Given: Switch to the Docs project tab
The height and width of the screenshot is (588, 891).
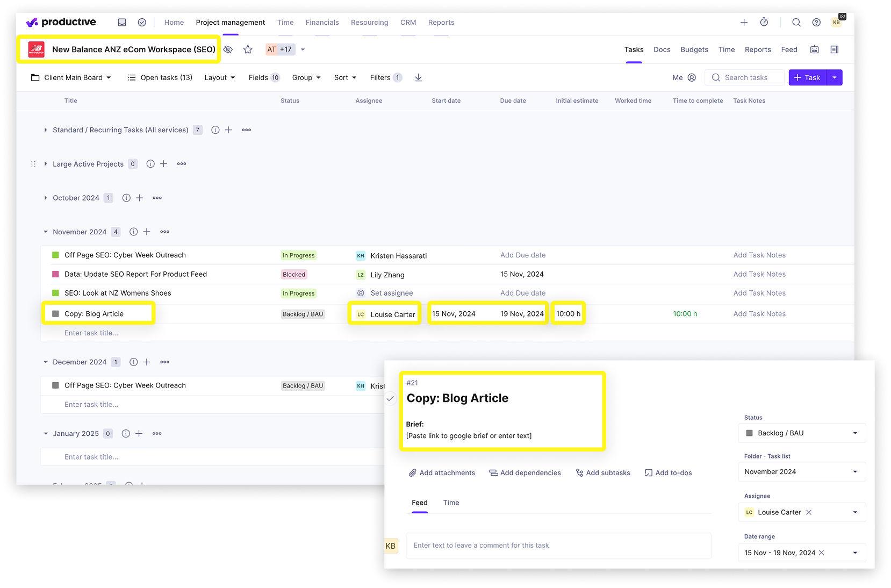Looking at the screenshot, I should pos(662,49).
